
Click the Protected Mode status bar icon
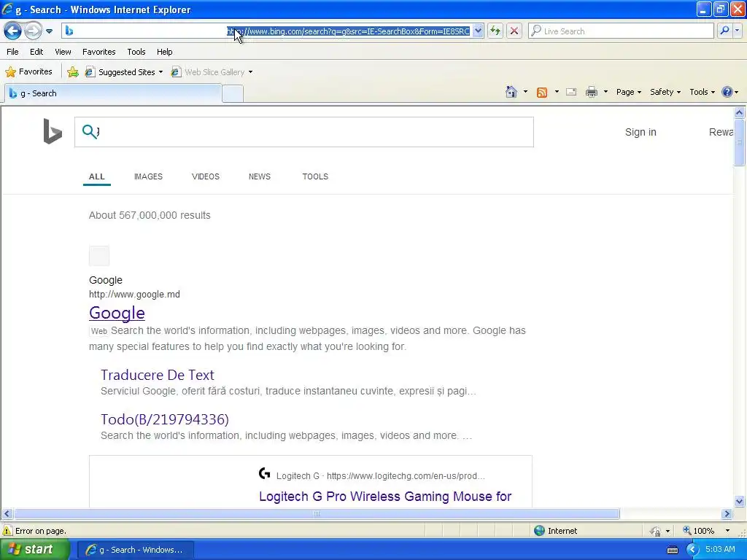point(656,531)
